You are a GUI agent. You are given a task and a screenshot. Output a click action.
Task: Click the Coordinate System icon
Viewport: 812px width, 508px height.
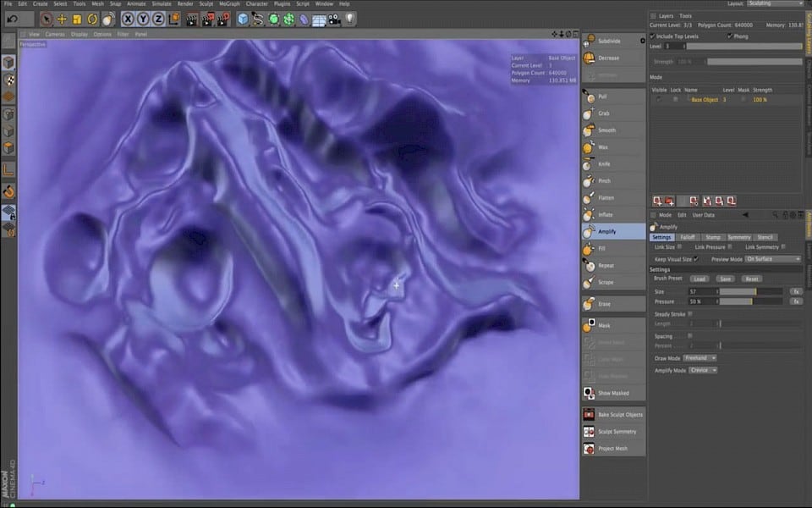tap(174, 19)
